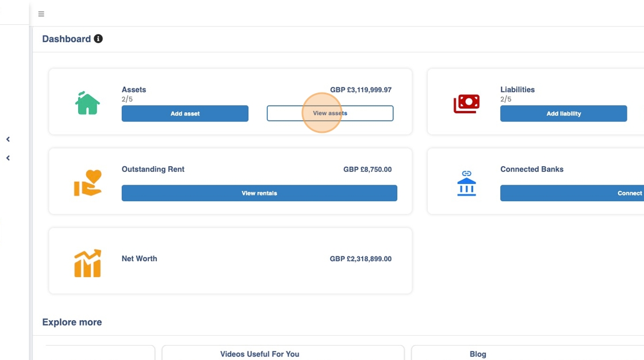Viewport: 644px width, 360px height.
Task: Expand the lower sidebar chevron
Action: 8,158
